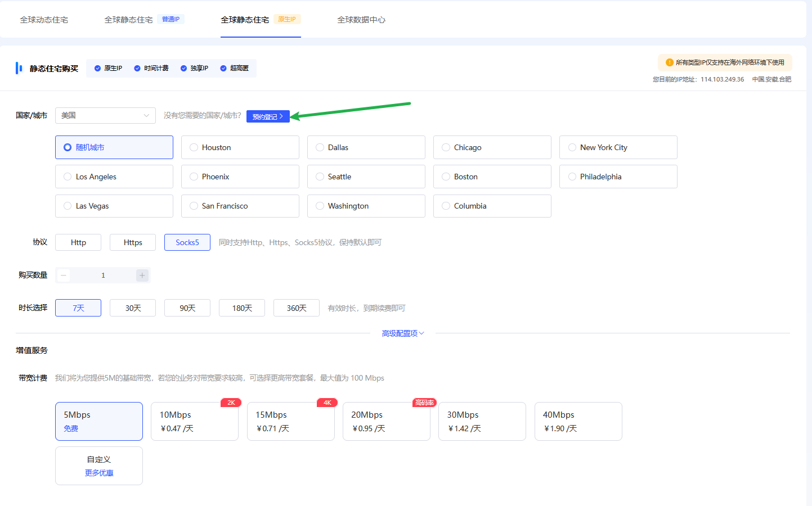Expand the 高级配置项 advanced settings

402,333
